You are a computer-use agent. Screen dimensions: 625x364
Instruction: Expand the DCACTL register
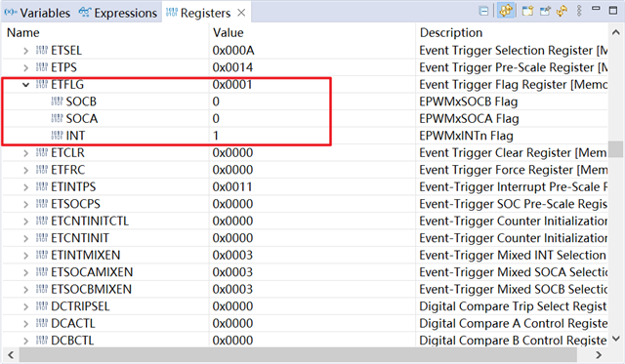26,324
